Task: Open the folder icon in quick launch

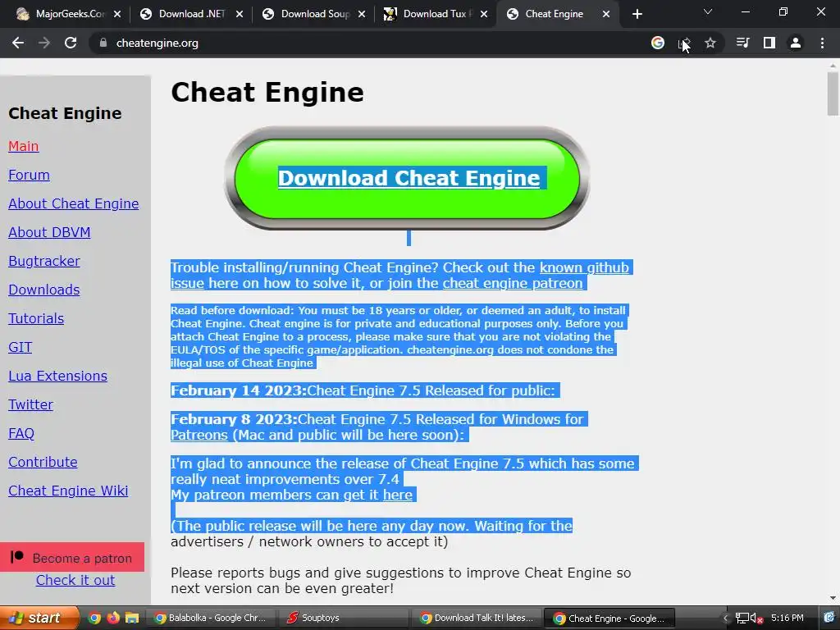Action: tap(132, 618)
